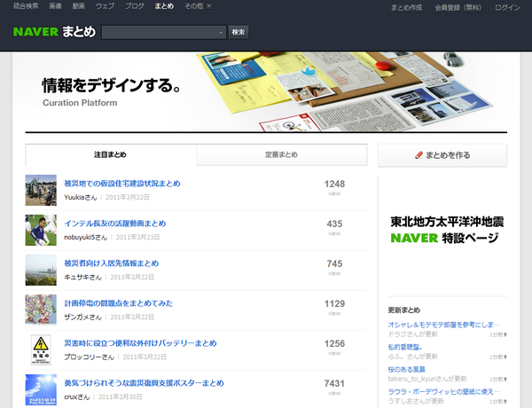The image size is (532, 408).
Task: Open 被災地での仮設住宅建設状況まとめ article
Action: click(x=122, y=184)
